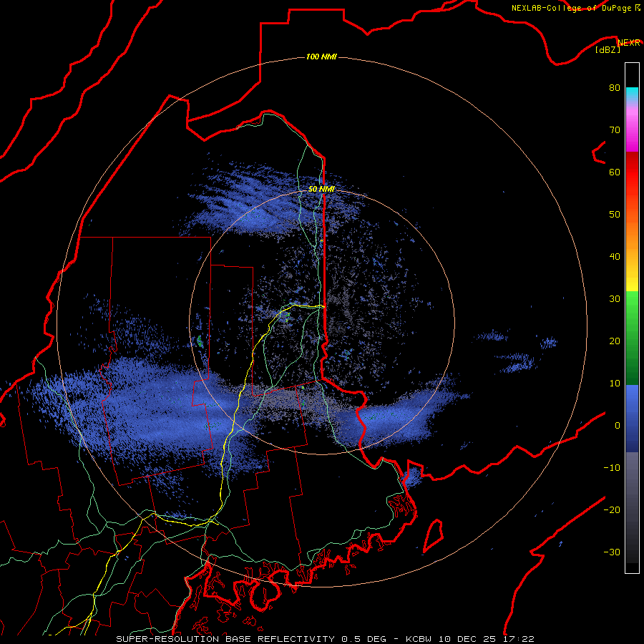
Task: Click the KCBW 10 DEC 25 17:22 timestamp
Action: [470, 639]
